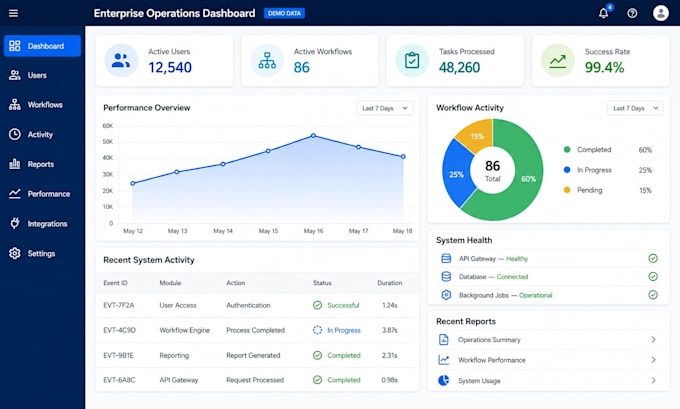680x409 pixels.
Task: Click the Tasks Processed clipboard icon
Action: [412, 60]
